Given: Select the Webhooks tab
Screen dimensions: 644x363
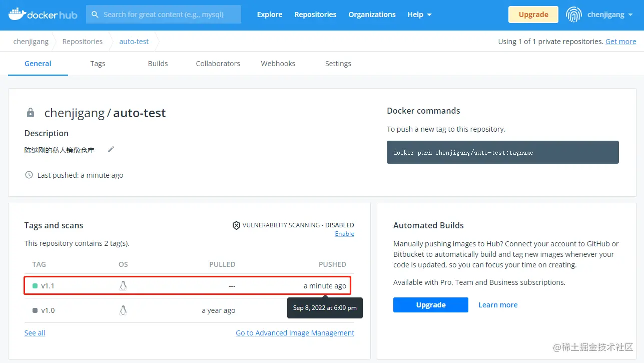Looking at the screenshot, I should point(278,64).
